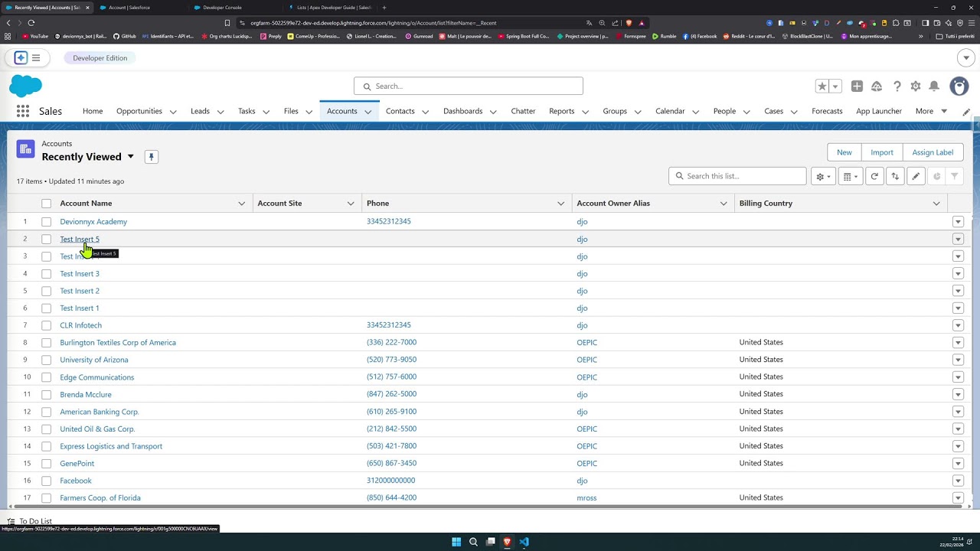Click the Search this list field
This screenshot has width=980, height=551.
click(737, 176)
